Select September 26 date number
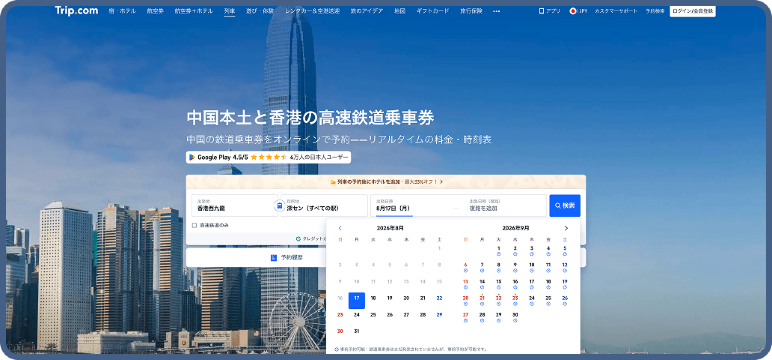This screenshot has width=772, height=360. tap(565, 298)
